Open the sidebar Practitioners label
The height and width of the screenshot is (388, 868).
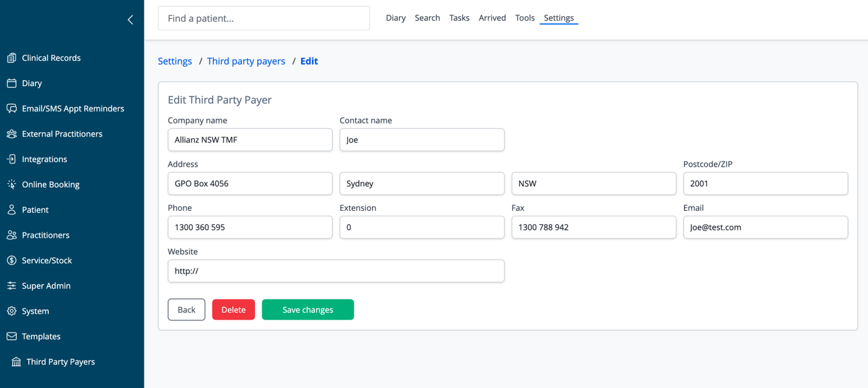click(46, 236)
